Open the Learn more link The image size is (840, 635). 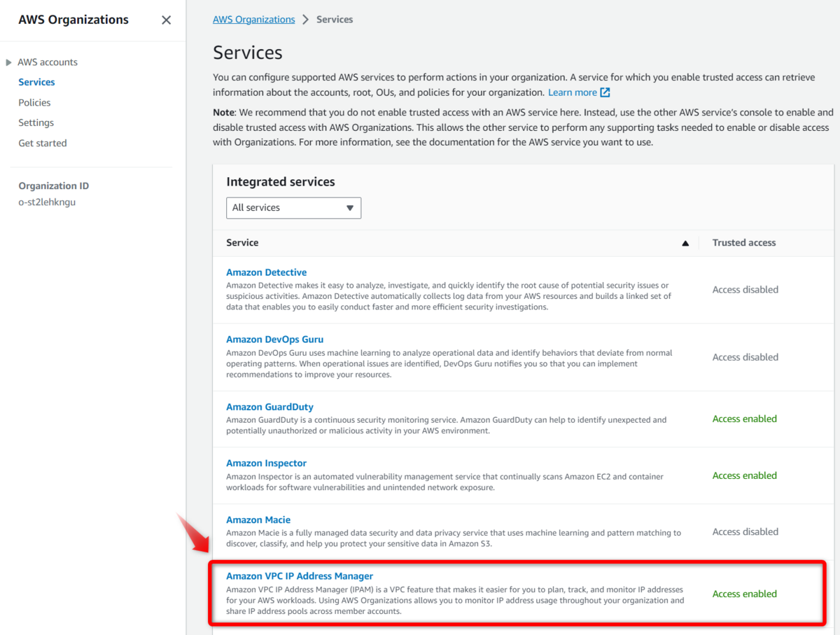coord(572,92)
